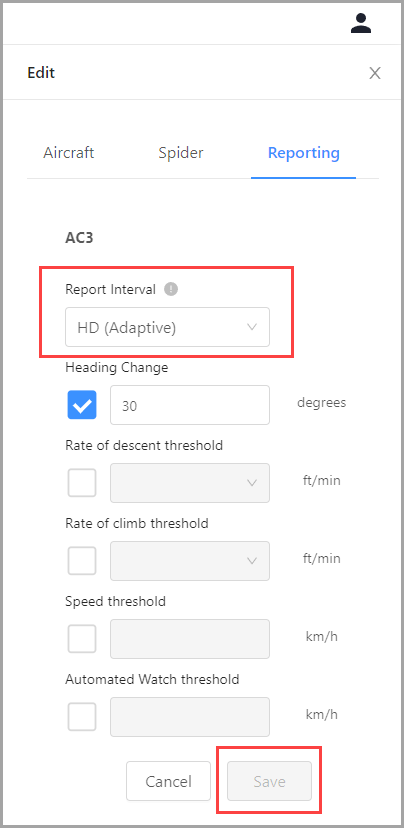The image size is (404, 828).
Task: Open the Report Interval HD (Adaptive) dropdown
Action: click(167, 327)
